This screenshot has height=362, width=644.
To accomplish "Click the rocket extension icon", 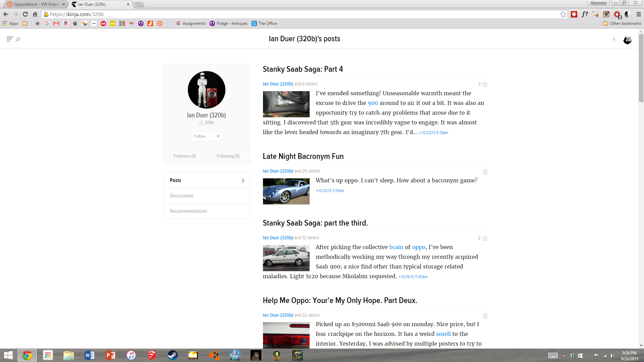I will click(596, 14).
